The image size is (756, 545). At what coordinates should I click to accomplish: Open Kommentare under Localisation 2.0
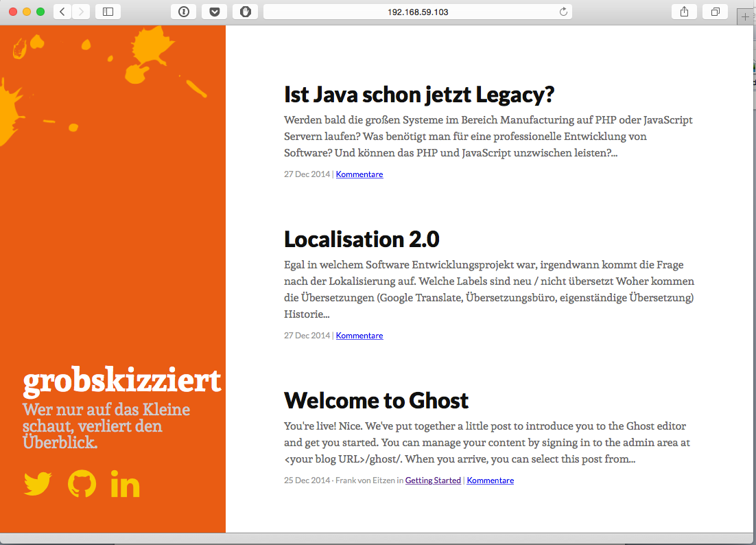359,335
